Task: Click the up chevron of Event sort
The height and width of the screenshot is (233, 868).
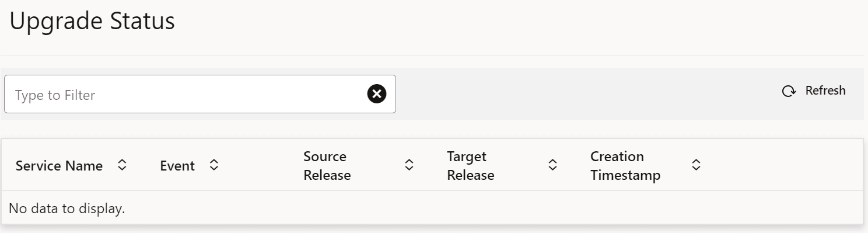Action: (x=214, y=162)
